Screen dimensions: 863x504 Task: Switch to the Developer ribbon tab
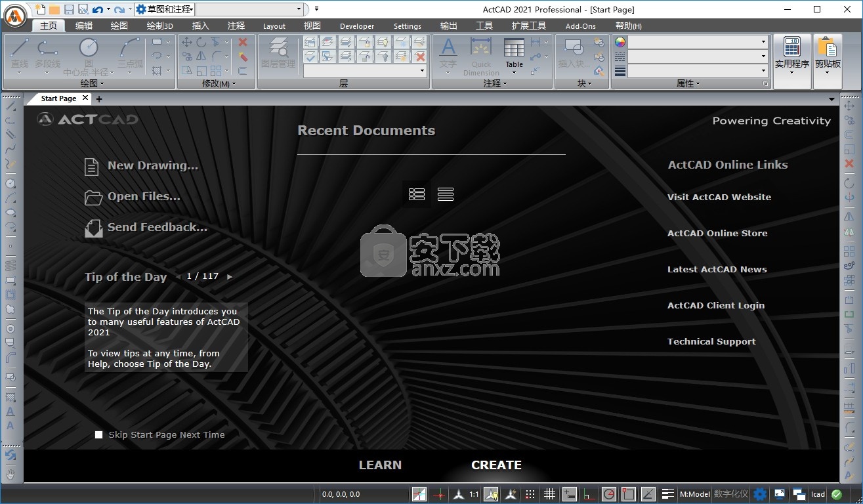click(x=357, y=26)
